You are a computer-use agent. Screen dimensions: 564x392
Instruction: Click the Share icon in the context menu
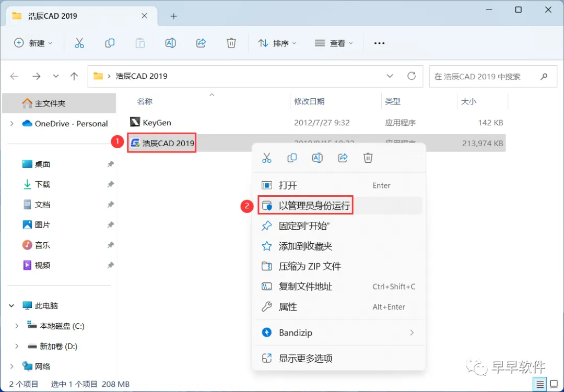pos(343,158)
